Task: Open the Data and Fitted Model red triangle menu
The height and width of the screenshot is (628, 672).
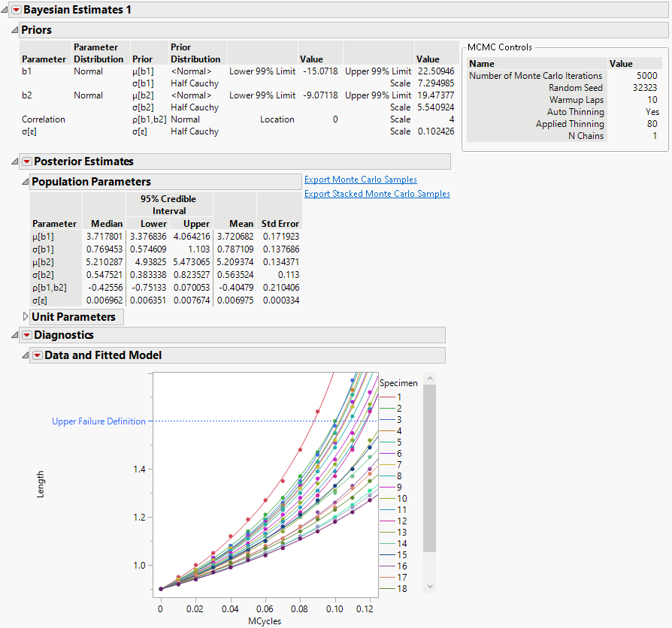Action: 37,355
